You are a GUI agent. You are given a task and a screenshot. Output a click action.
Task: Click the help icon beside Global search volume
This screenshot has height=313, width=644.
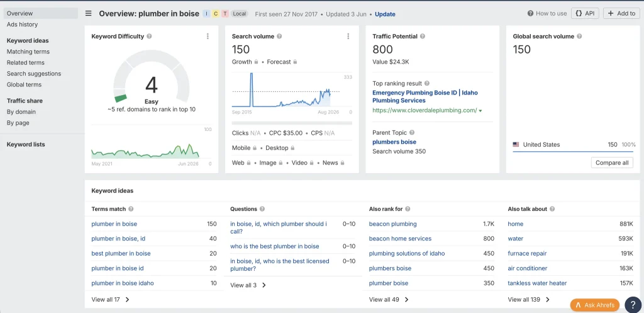pos(579,36)
